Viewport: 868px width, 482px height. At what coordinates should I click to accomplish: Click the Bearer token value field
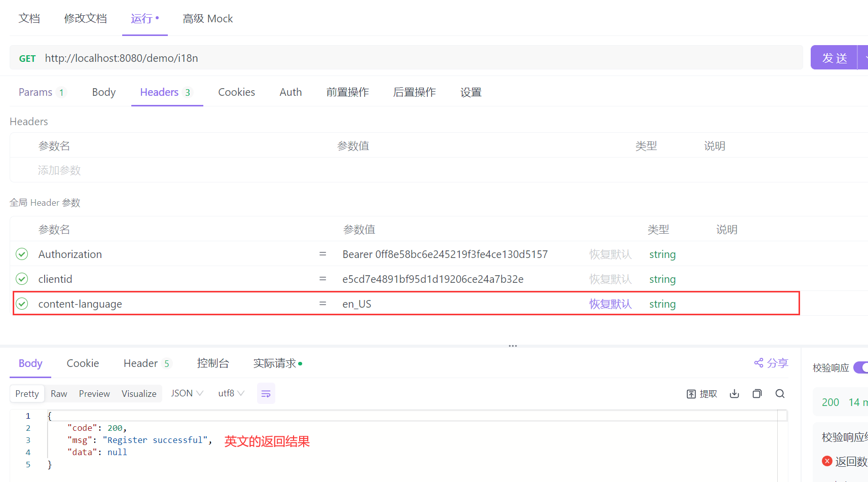(x=445, y=254)
